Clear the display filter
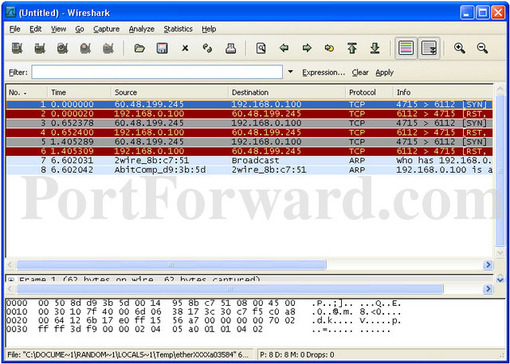 360,72
